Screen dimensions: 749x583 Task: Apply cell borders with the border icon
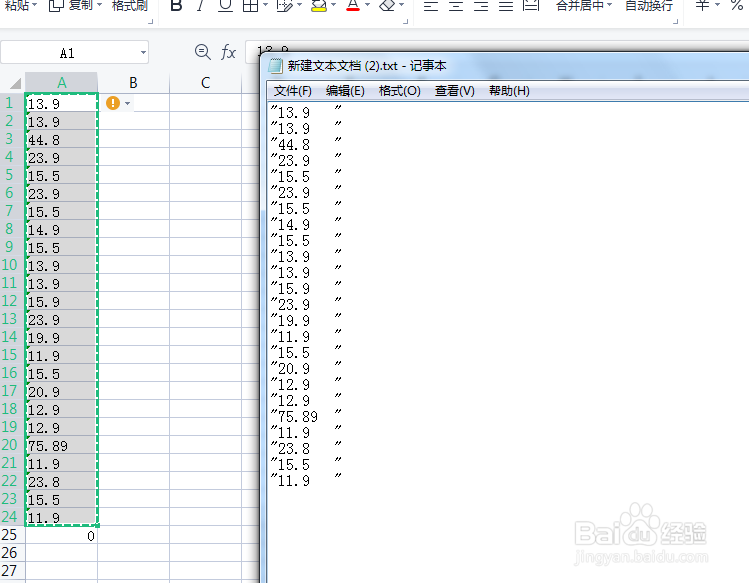click(250, 6)
